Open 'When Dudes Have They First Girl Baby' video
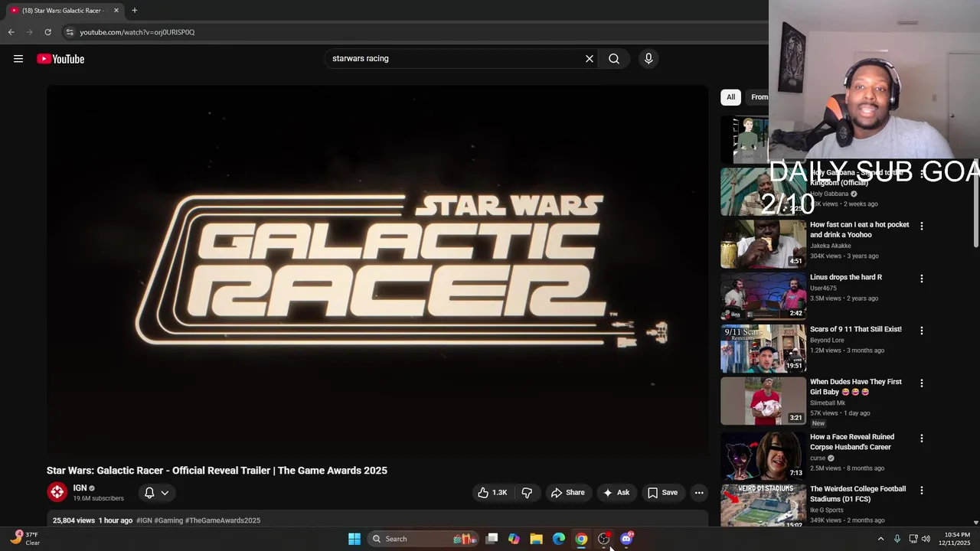Screen dimensions: 980x551 pyautogui.click(x=856, y=386)
